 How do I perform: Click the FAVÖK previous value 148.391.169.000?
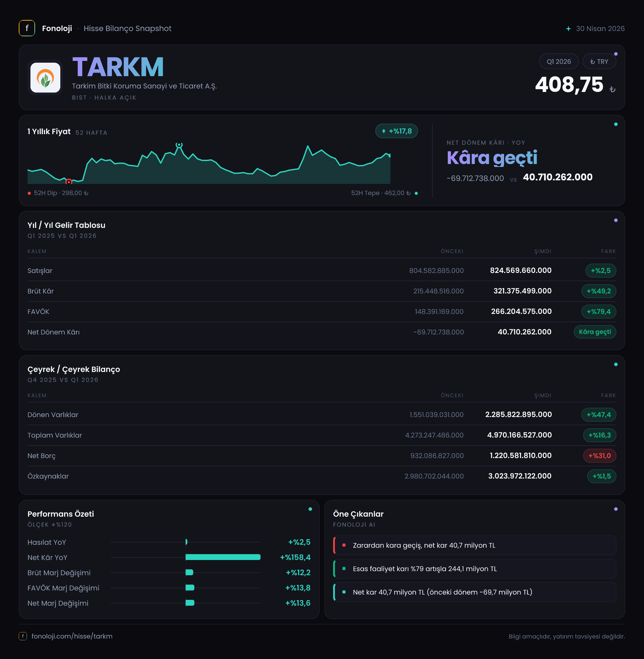(x=439, y=311)
